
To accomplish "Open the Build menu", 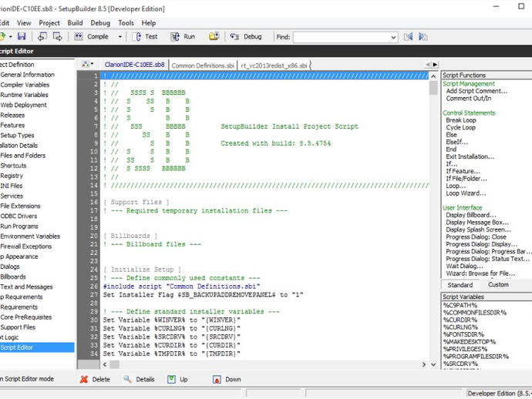I will tap(75, 23).
